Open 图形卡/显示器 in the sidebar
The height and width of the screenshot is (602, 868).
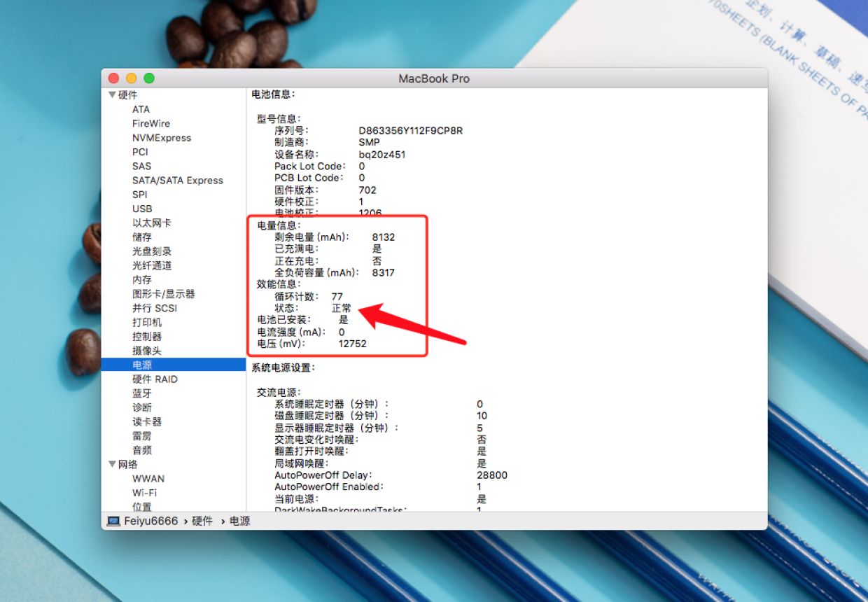tap(164, 294)
